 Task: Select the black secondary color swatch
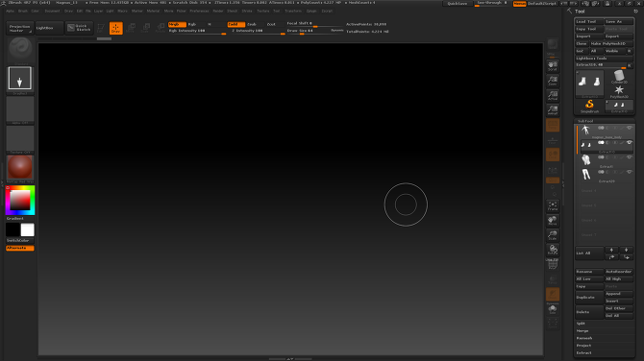tap(12, 229)
